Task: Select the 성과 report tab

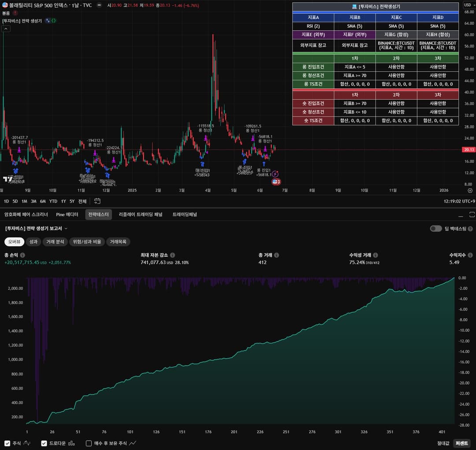Action: pos(33,242)
